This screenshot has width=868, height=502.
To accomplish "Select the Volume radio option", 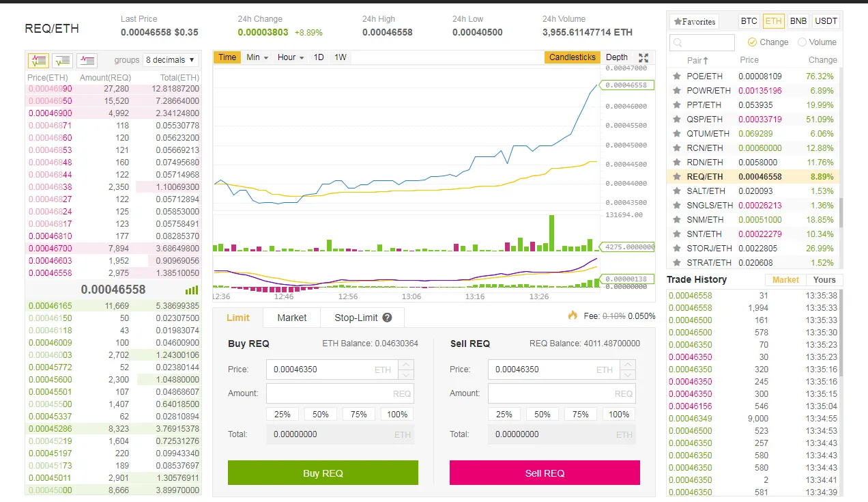I will [x=802, y=42].
